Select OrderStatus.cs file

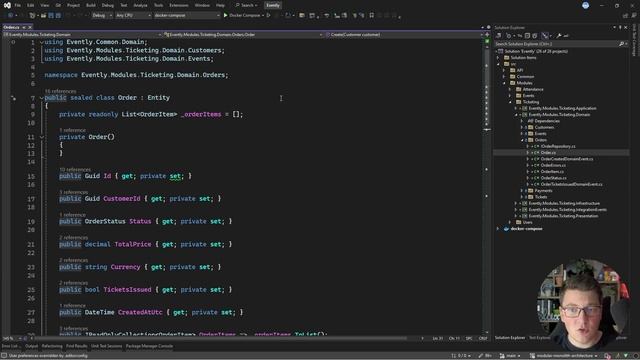[x=553, y=178]
